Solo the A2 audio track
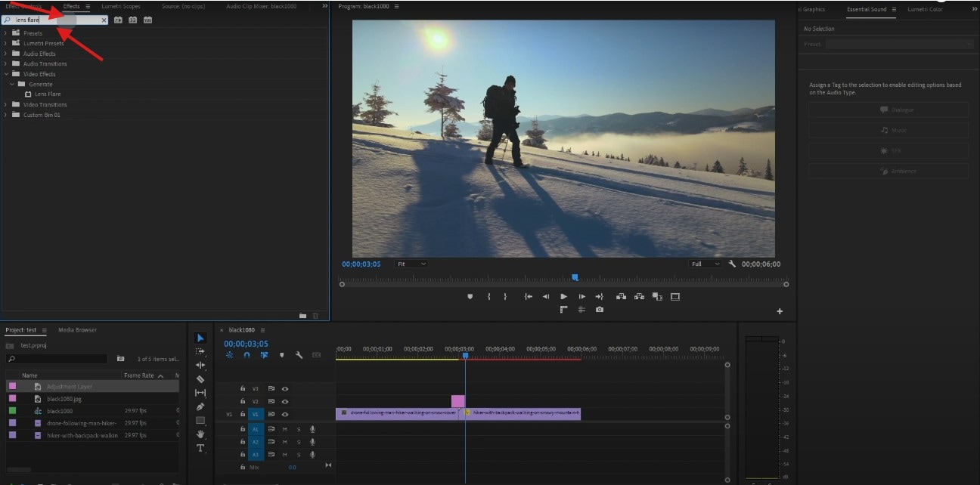 299,441
